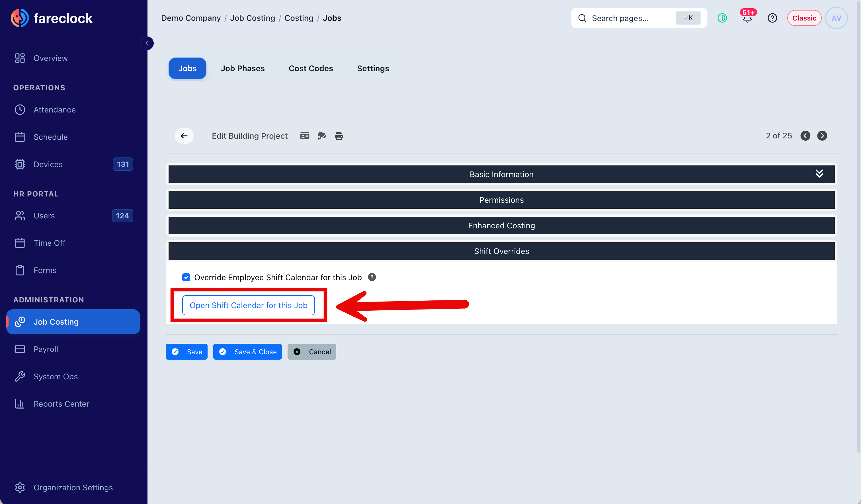Switch to the Job Phases tab
This screenshot has height=504, width=861.
pos(243,68)
